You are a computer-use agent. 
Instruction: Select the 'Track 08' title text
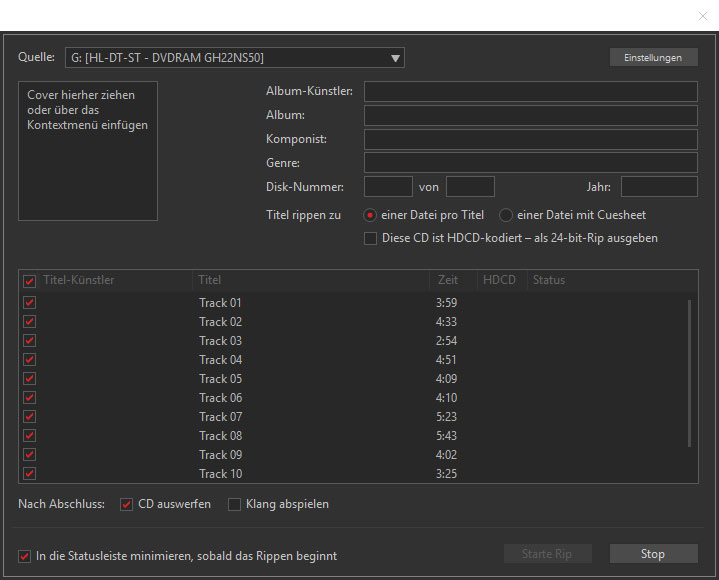[220, 436]
